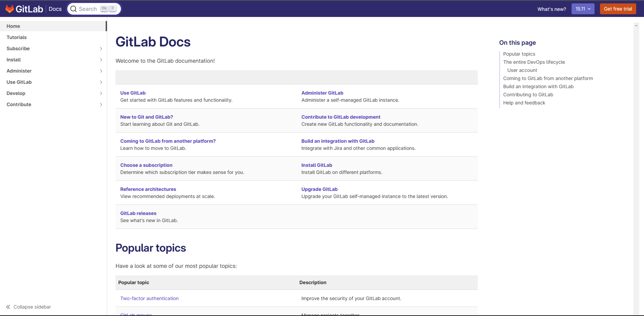Screen dimensions: 644x316
Task: Open Contribute to GitLab development link
Action: pos(341,117)
